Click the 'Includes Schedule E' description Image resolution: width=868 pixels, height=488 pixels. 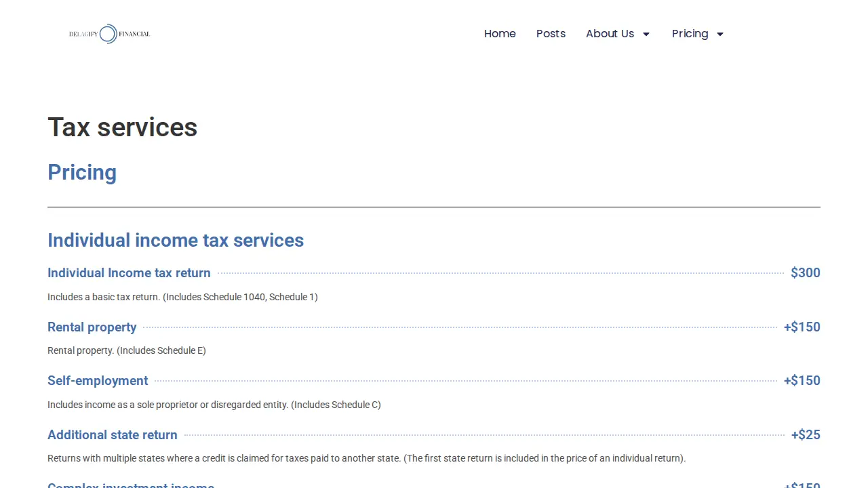127,350
